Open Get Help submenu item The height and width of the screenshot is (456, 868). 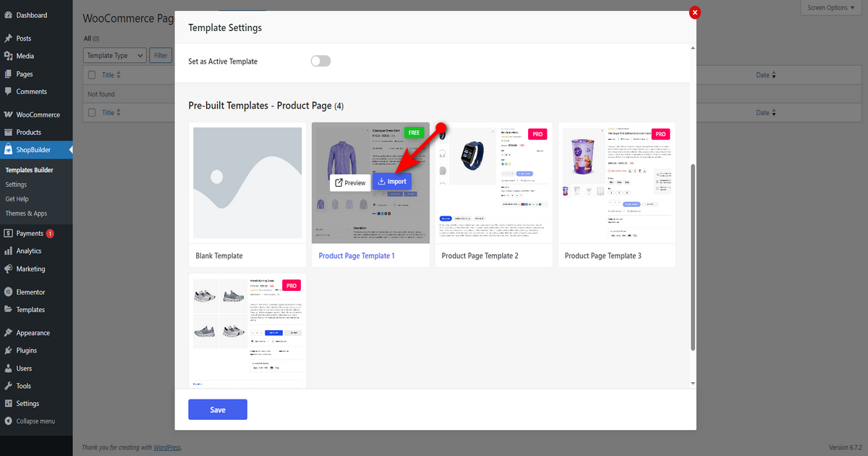pyautogui.click(x=17, y=198)
